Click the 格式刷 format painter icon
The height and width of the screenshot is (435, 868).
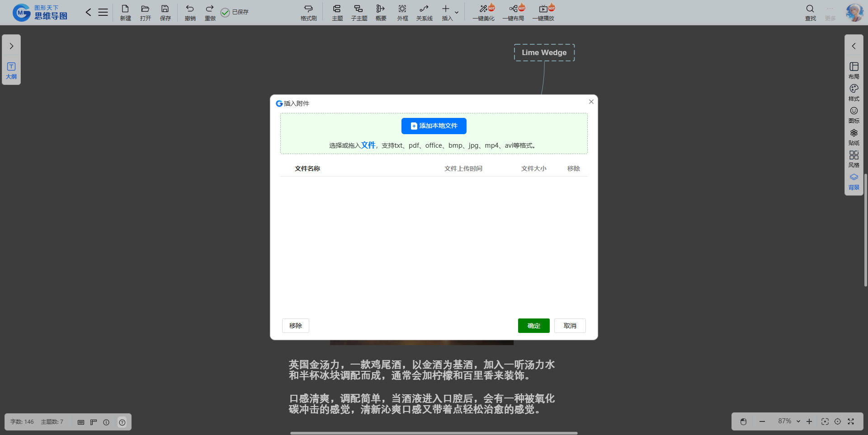click(308, 12)
